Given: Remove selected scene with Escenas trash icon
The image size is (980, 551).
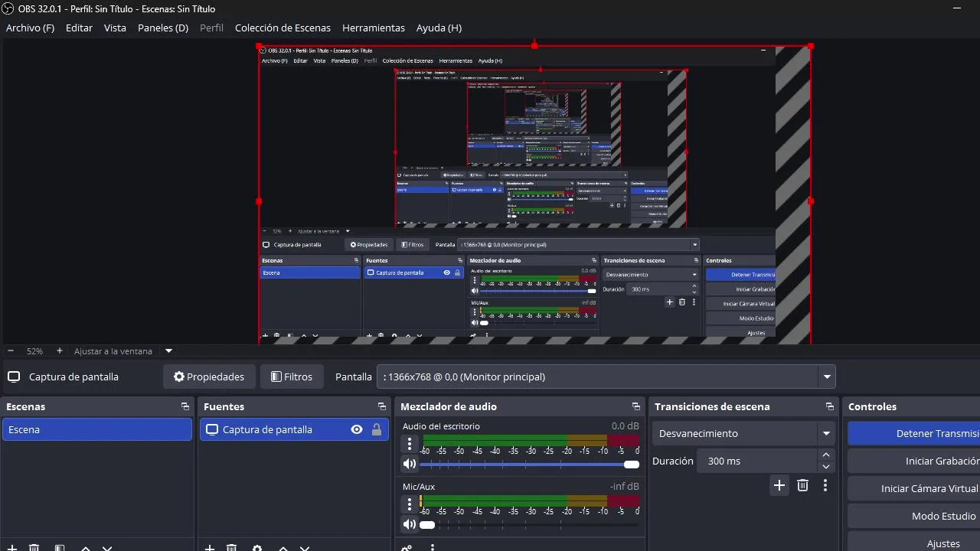Looking at the screenshot, I should click(x=34, y=548).
